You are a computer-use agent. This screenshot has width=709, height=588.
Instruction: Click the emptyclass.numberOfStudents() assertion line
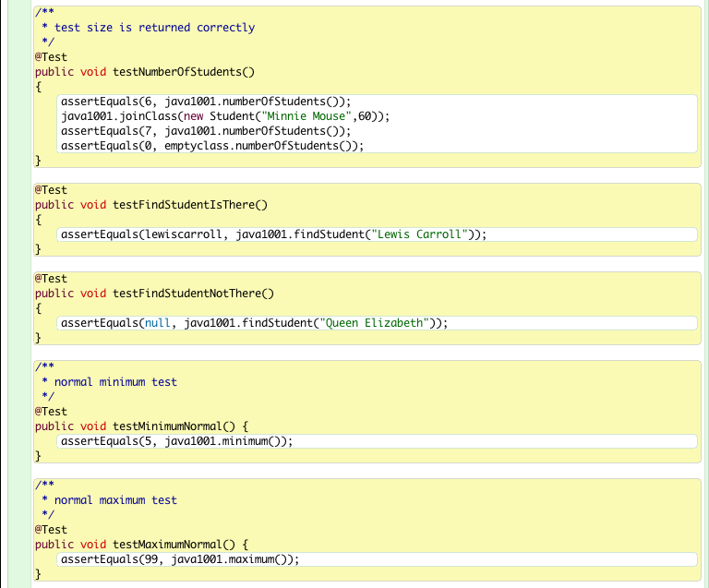212,146
